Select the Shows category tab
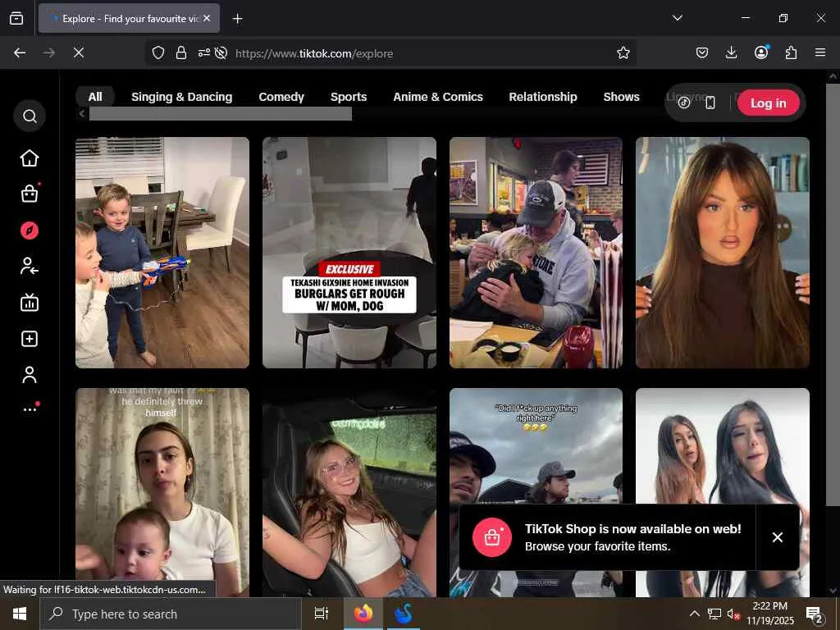The image size is (840, 630). 622,97
